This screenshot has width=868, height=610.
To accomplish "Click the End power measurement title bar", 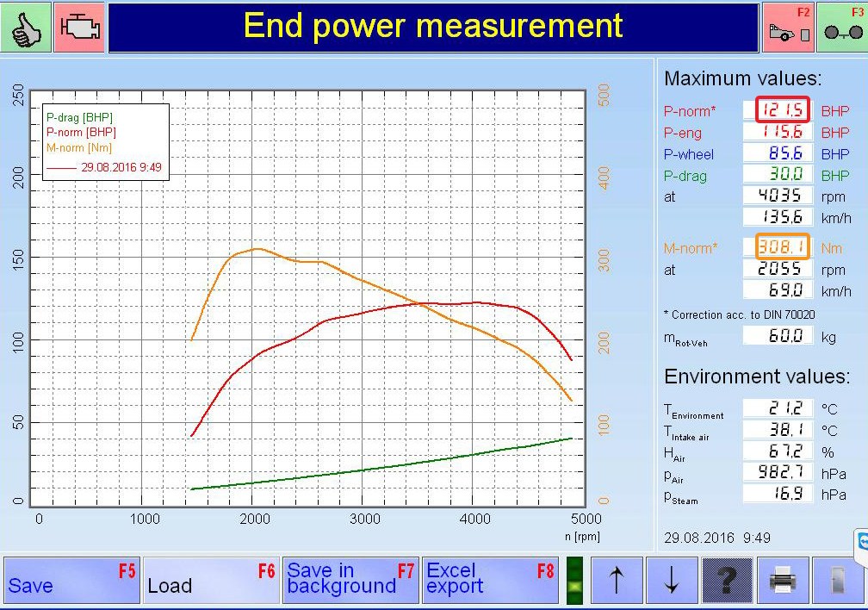I will click(433, 28).
